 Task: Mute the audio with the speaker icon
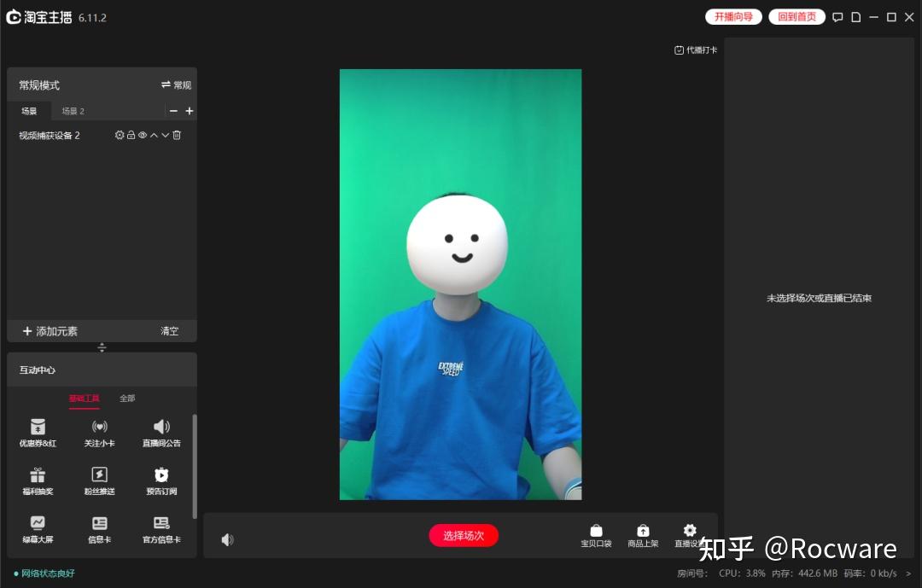coord(227,540)
